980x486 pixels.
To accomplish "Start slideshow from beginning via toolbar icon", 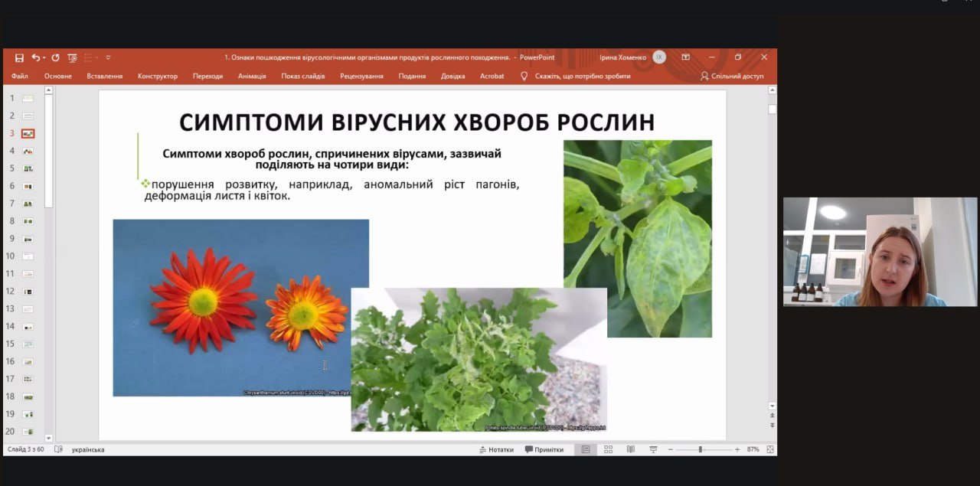I will click(x=73, y=57).
